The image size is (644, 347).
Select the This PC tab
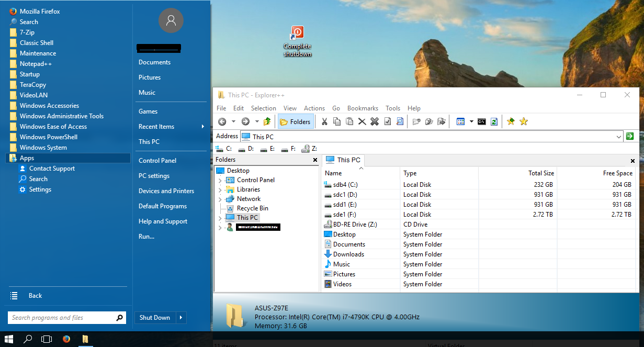(x=343, y=160)
